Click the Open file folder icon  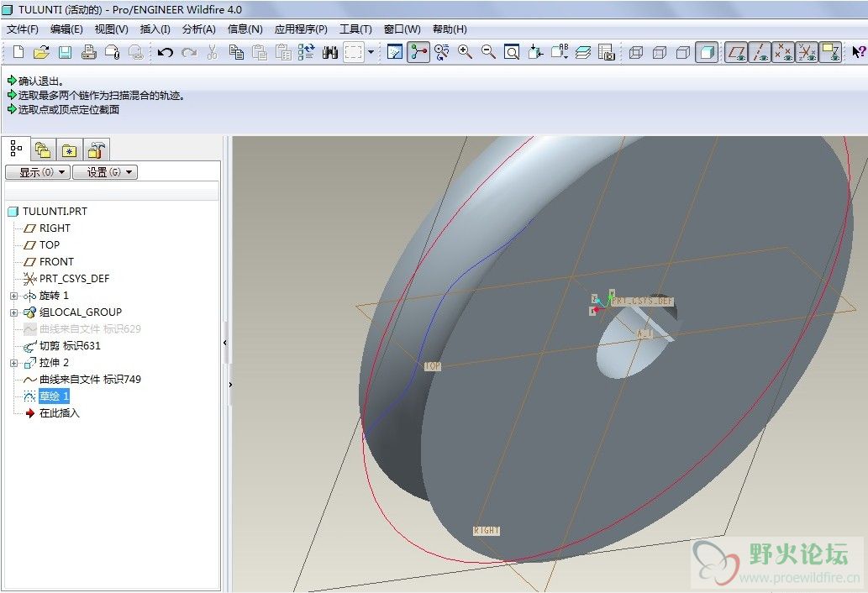coord(41,52)
